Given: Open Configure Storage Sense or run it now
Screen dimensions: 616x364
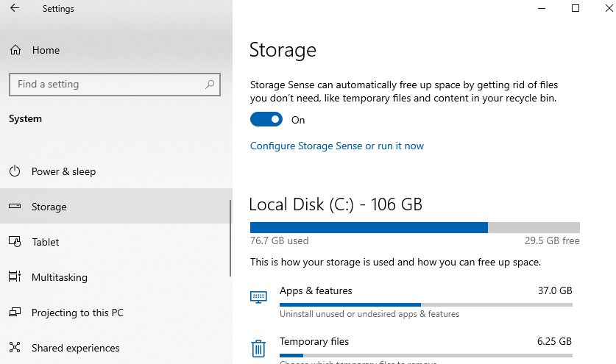Looking at the screenshot, I should click(336, 146).
